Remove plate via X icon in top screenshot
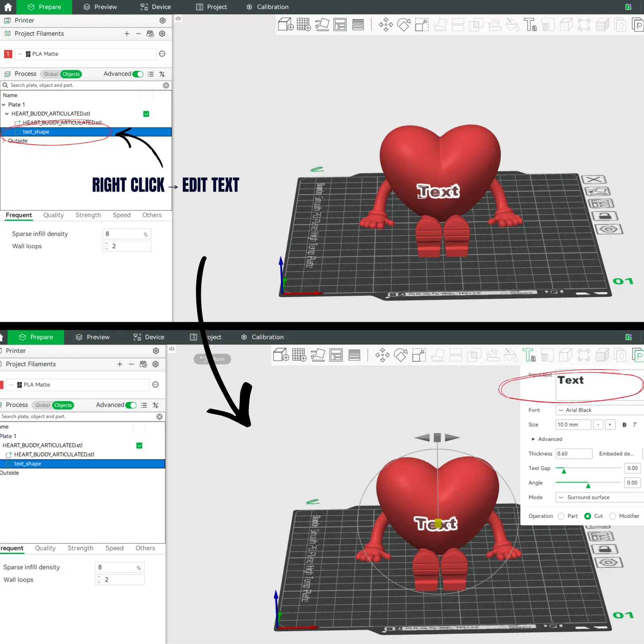The width and height of the screenshot is (644, 644). (x=594, y=180)
